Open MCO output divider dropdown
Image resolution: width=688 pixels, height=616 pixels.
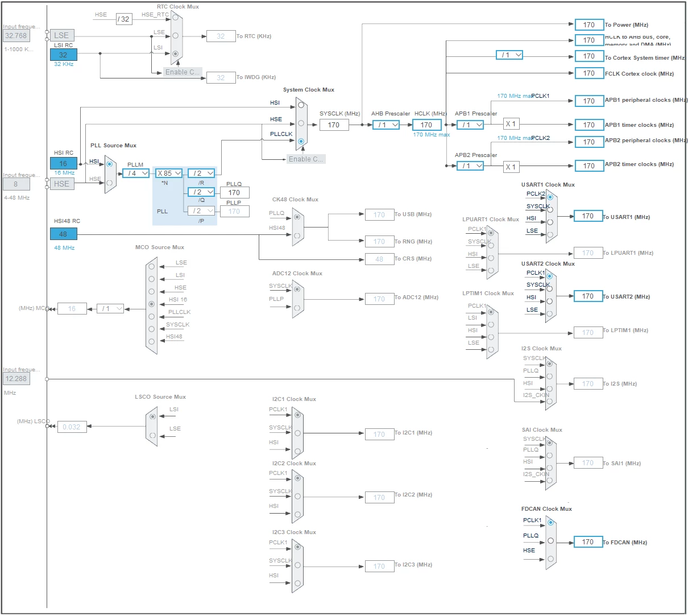(110, 308)
